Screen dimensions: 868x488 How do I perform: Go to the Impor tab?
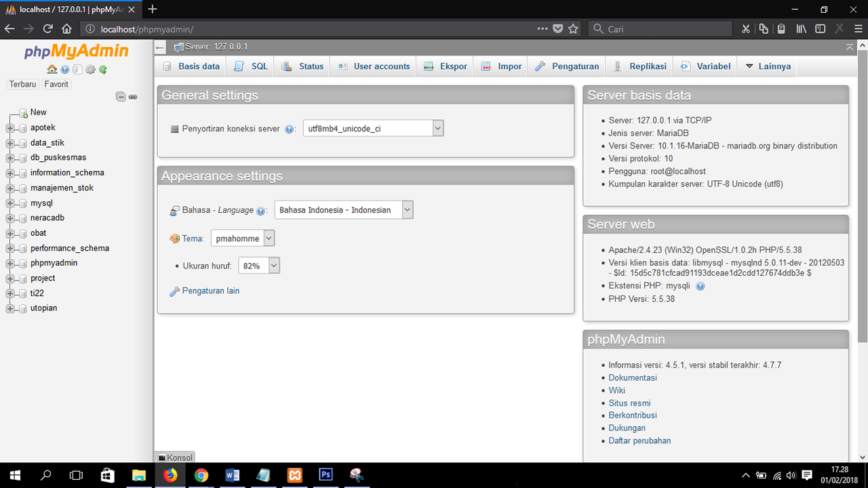click(x=501, y=66)
